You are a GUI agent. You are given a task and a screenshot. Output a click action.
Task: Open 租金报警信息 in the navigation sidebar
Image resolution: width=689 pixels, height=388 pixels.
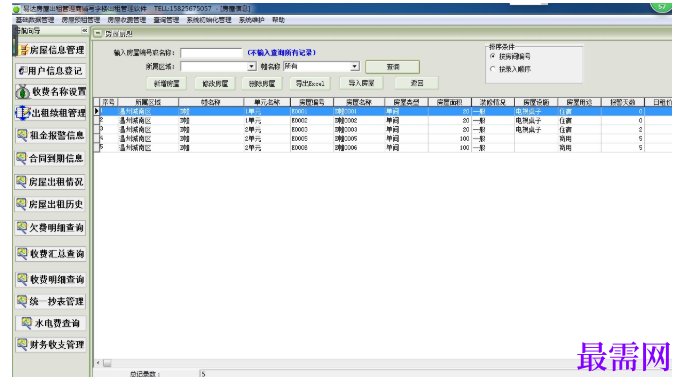[51, 135]
